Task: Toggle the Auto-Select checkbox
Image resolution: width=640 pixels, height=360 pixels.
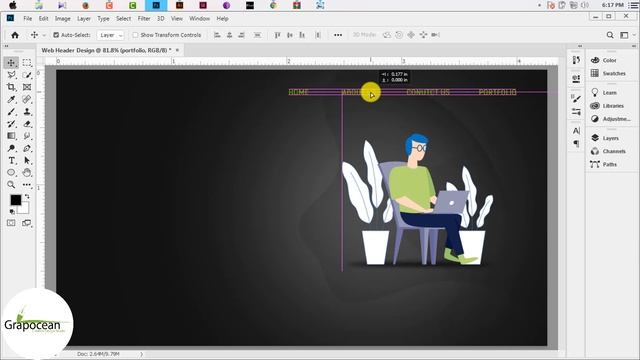Action: pyautogui.click(x=56, y=35)
